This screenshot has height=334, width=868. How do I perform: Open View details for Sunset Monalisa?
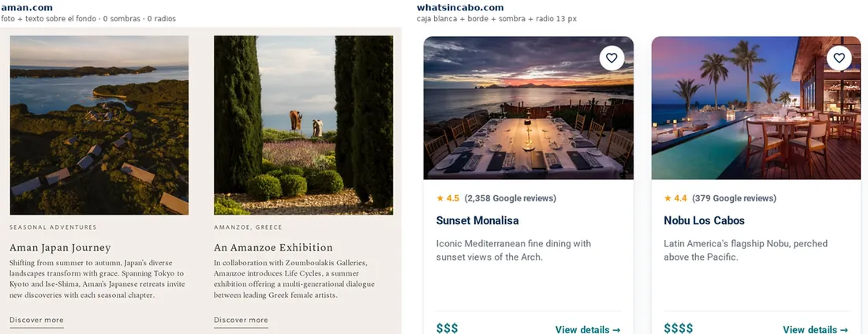pos(587,329)
